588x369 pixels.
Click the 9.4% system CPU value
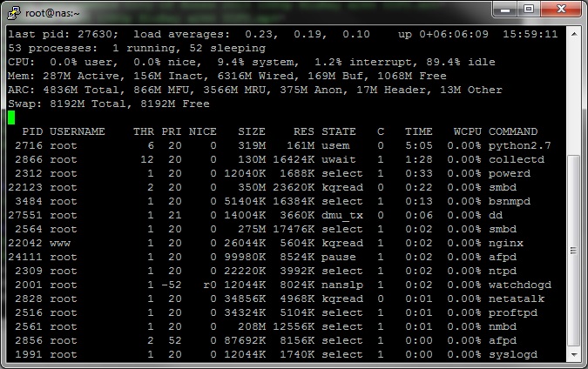pyautogui.click(x=259, y=62)
